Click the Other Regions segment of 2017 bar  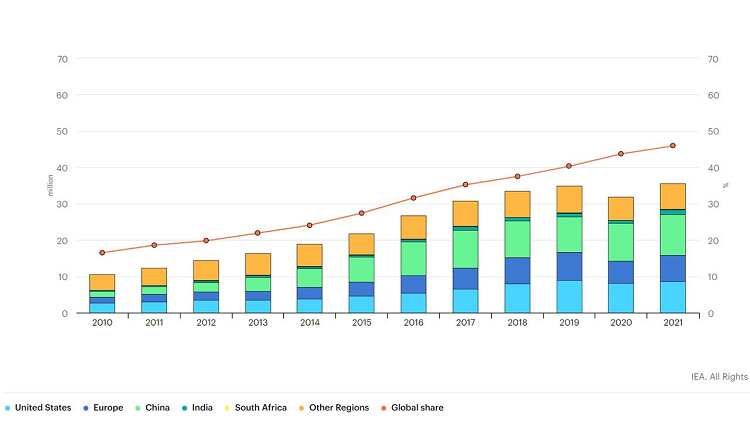coord(465,213)
